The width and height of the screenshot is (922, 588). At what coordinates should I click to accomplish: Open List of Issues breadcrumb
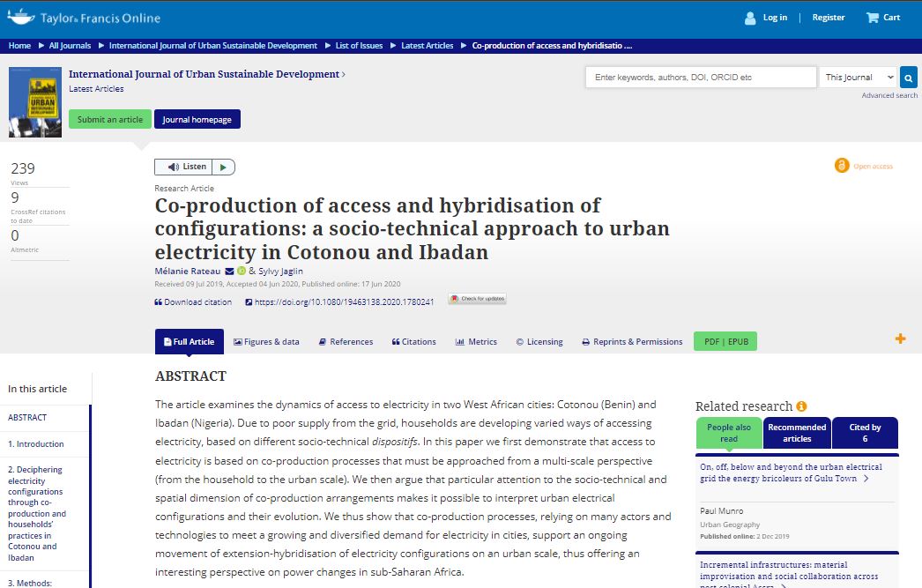(359, 45)
